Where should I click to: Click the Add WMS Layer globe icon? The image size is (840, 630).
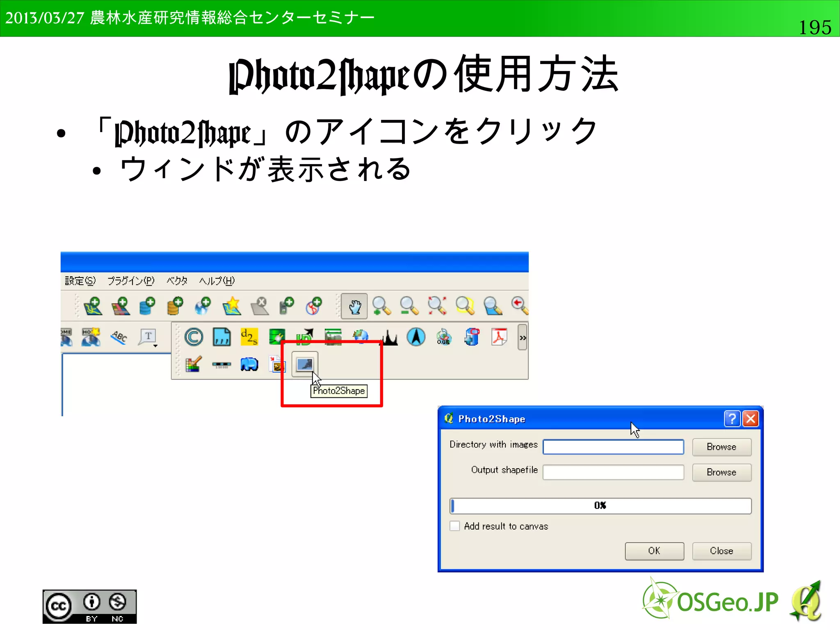pos(203,306)
